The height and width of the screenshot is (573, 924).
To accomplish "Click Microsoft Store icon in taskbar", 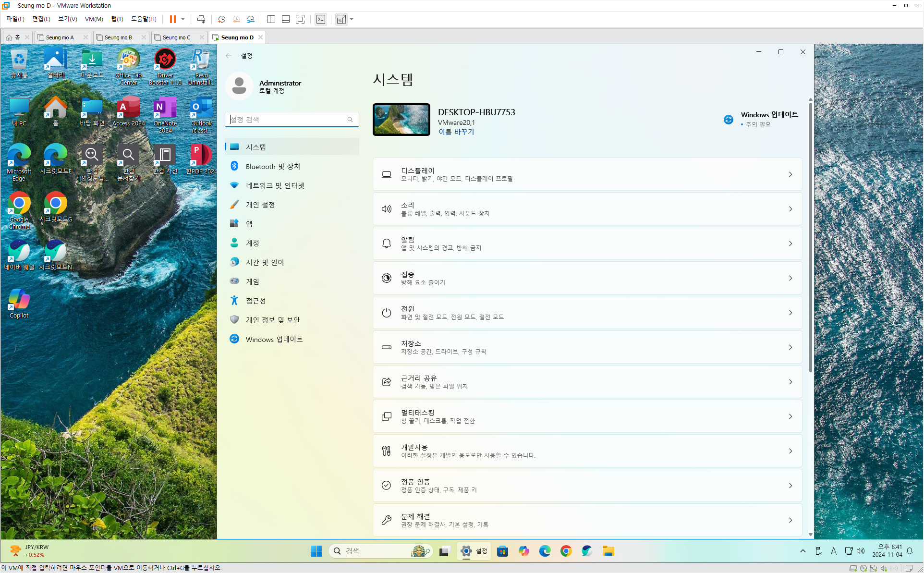I will click(502, 551).
